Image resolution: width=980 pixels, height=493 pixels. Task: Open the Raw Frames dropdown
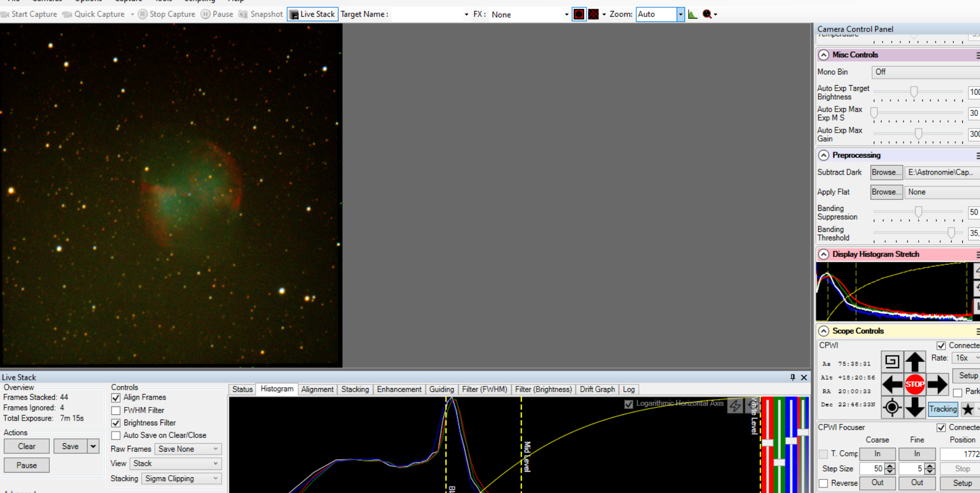point(188,449)
